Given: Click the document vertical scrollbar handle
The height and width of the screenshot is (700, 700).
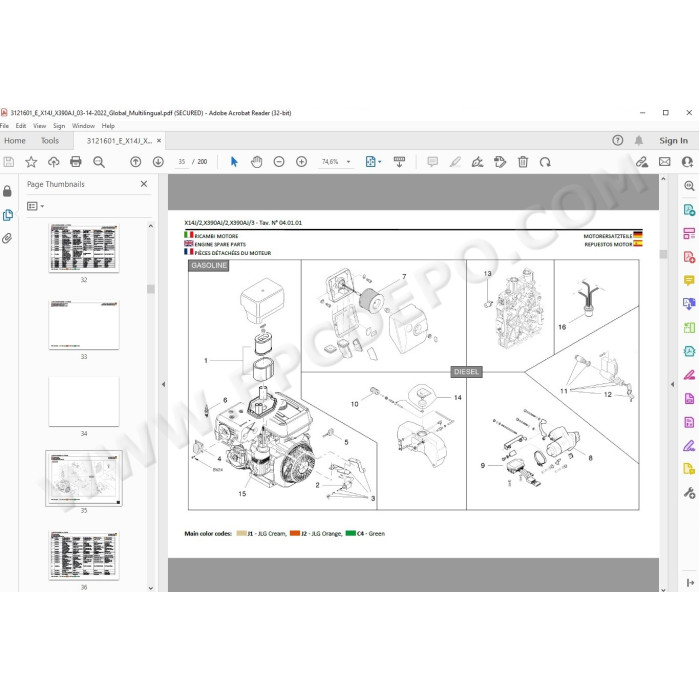Looking at the screenshot, I should pyautogui.click(x=663, y=254).
